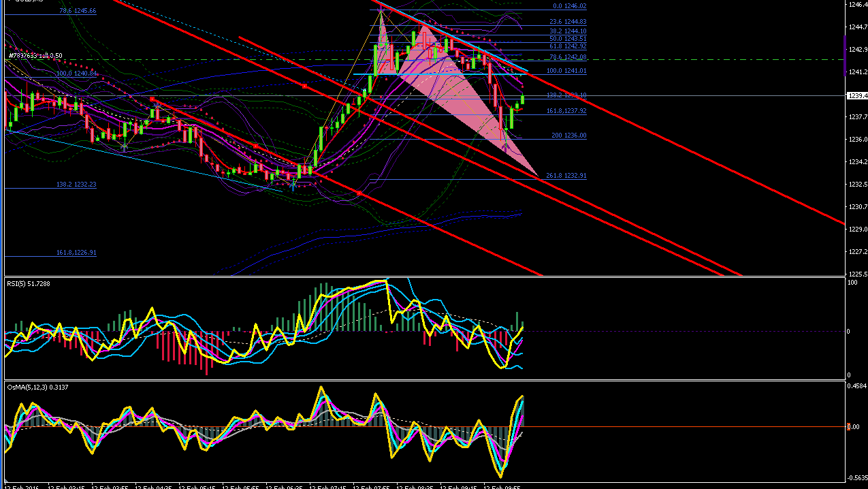
Task: Click the 1234.2 value on price scale
Action: 858,162
